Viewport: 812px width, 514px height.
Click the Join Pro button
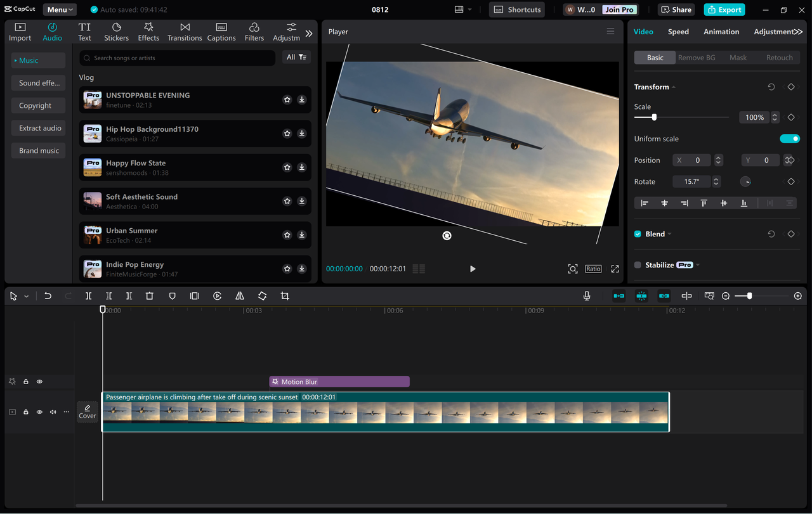pyautogui.click(x=619, y=9)
